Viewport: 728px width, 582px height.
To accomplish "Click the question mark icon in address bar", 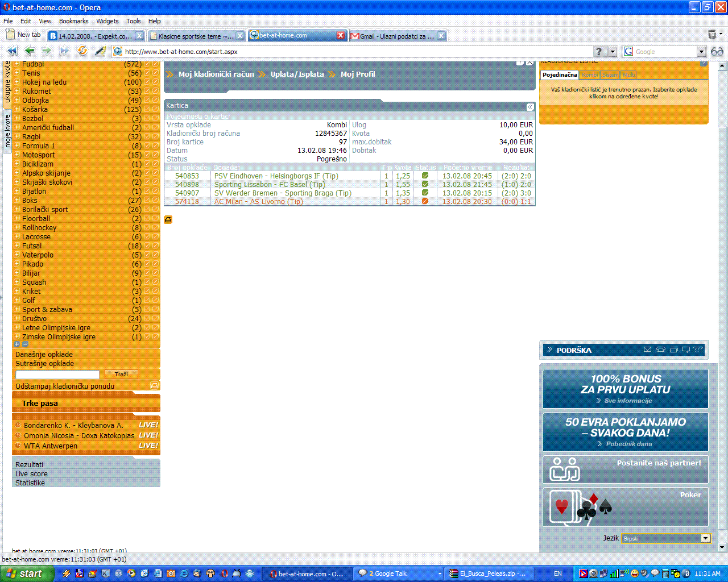I will tap(598, 51).
